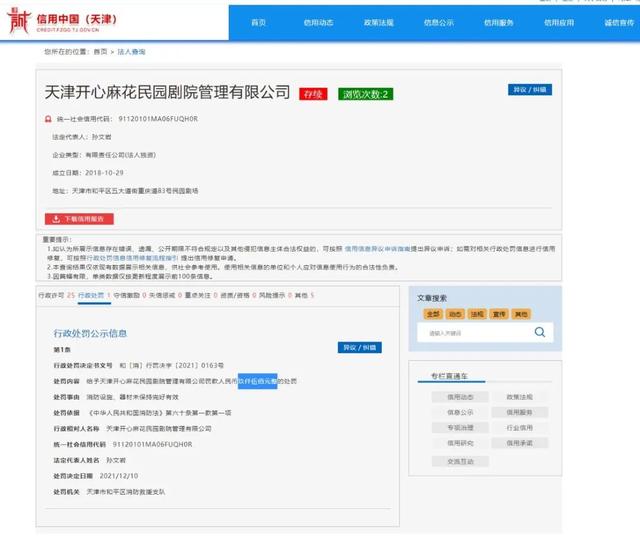Select the 法规 tag in 文章搜索
This screenshot has height=539, width=640.
click(x=477, y=314)
